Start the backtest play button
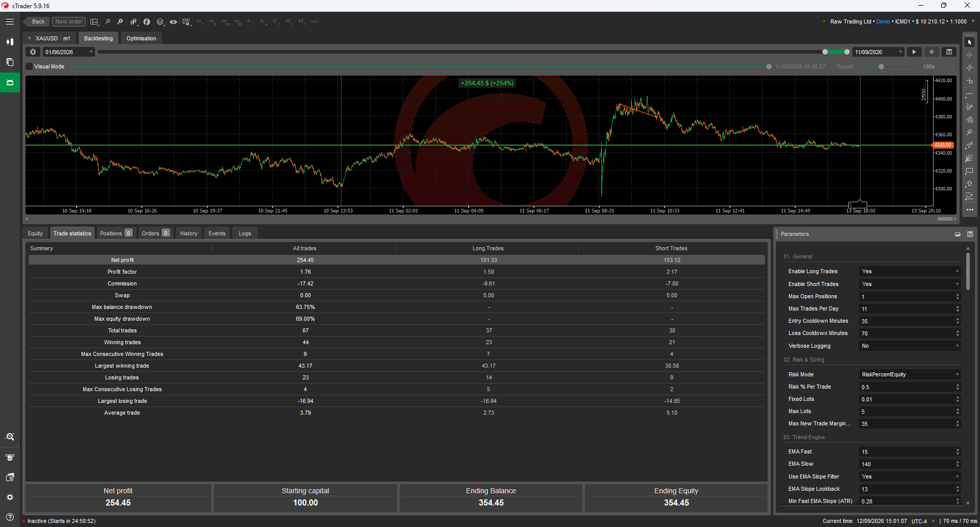 point(914,52)
